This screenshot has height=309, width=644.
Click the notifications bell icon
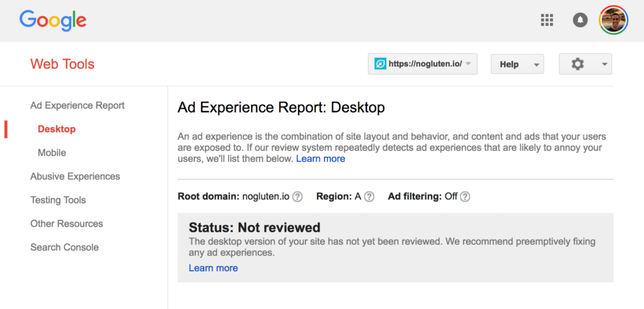[580, 21]
